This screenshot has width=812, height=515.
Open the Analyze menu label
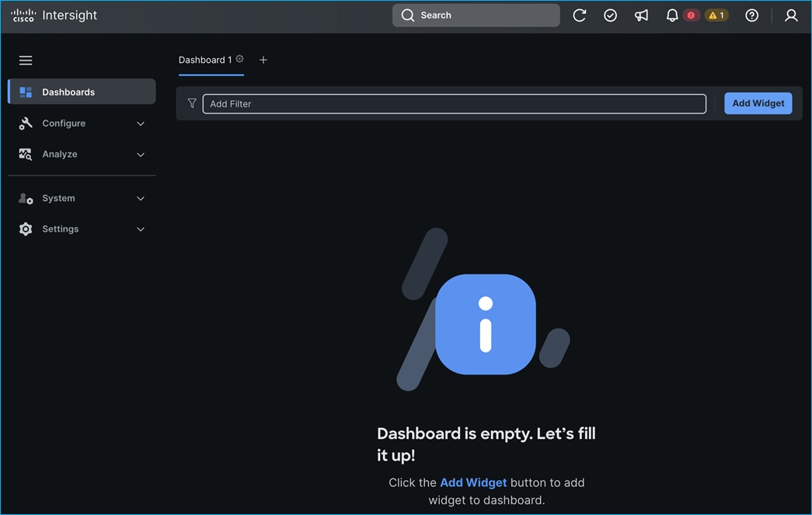click(60, 155)
